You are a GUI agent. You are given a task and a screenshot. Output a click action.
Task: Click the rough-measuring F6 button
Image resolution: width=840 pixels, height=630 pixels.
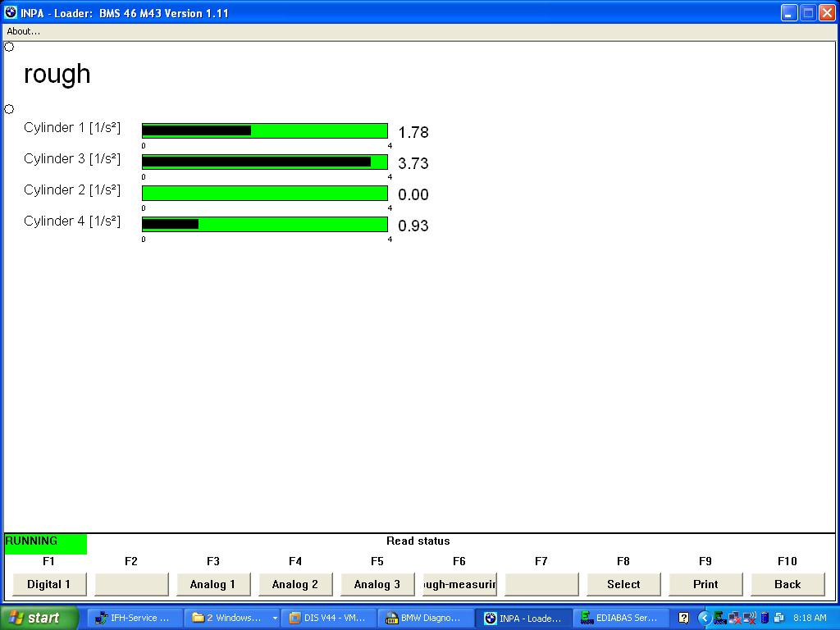pos(459,584)
